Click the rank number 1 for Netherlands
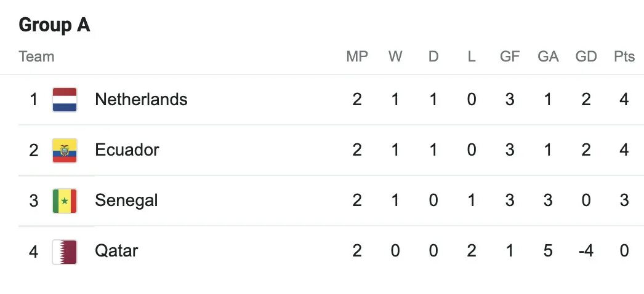 [x=34, y=99]
